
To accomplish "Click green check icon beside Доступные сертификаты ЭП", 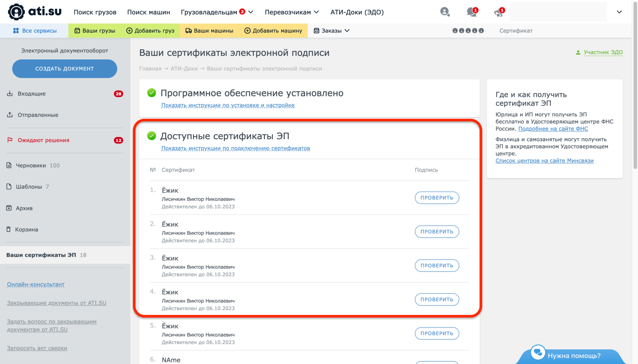I will click(x=152, y=136).
